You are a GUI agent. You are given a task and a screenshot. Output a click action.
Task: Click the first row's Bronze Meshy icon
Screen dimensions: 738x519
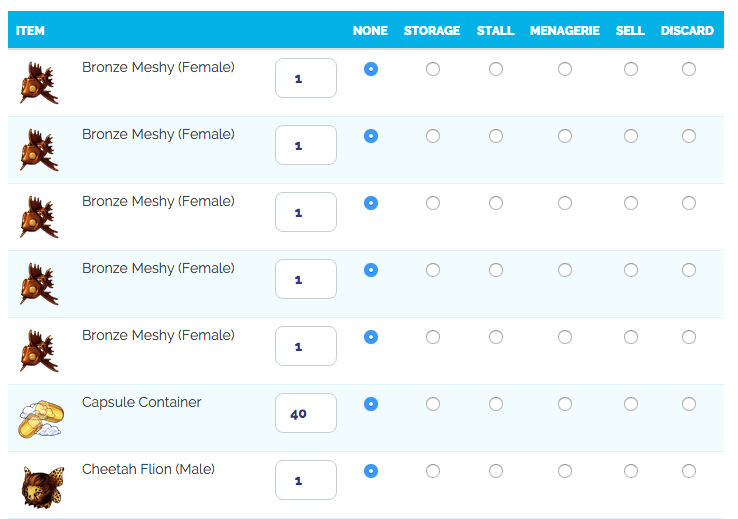39,83
